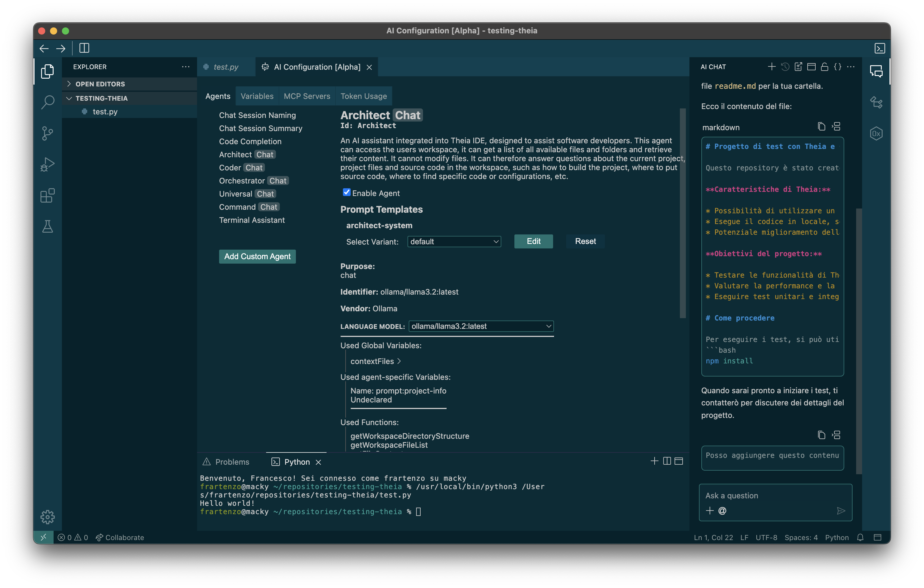Insert markdown code block at cursor
This screenshot has height=588, width=924.
coord(836,127)
